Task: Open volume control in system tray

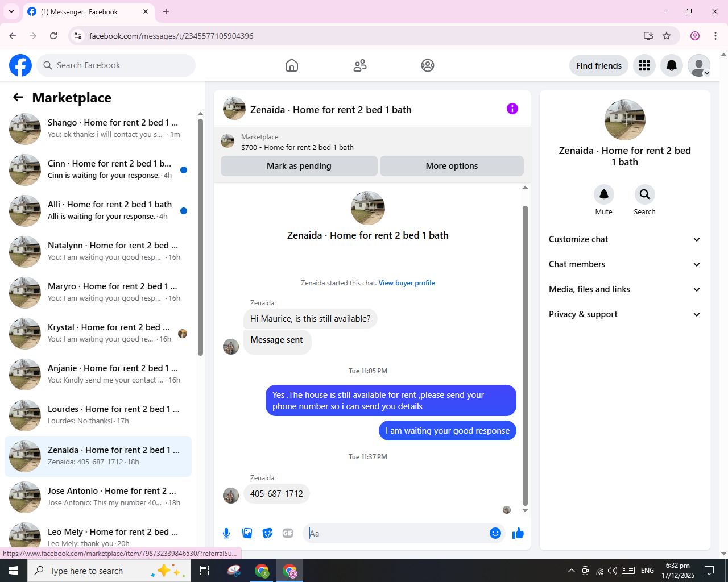Action: (x=613, y=571)
